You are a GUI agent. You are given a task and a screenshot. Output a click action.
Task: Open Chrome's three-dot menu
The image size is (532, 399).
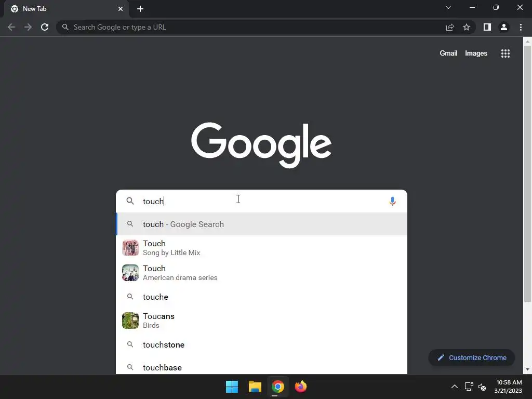coord(521,27)
